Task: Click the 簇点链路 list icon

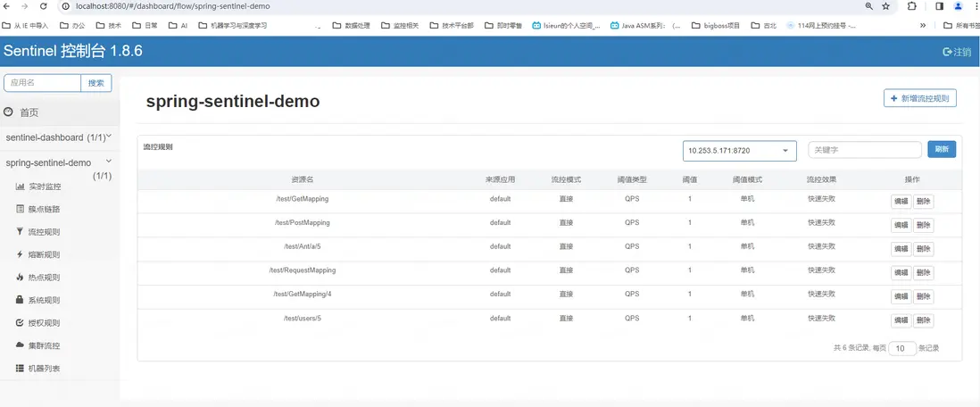Action: point(20,209)
